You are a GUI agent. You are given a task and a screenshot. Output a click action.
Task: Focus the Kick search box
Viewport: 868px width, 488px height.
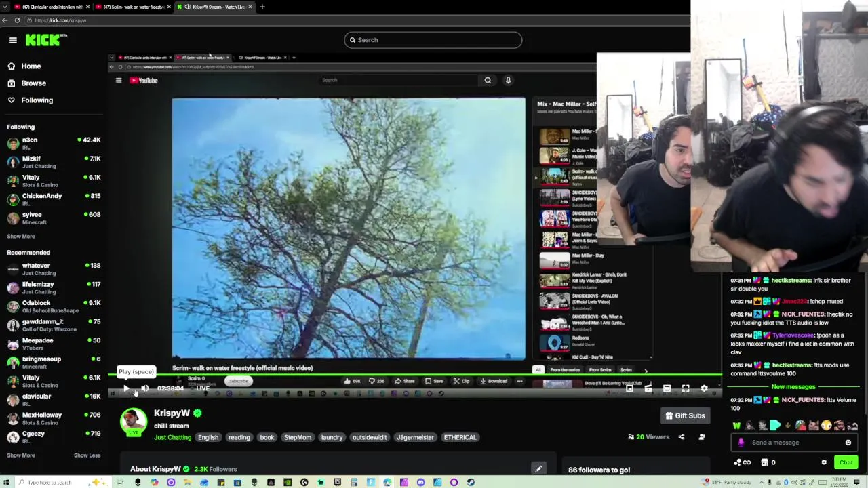click(433, 40)
